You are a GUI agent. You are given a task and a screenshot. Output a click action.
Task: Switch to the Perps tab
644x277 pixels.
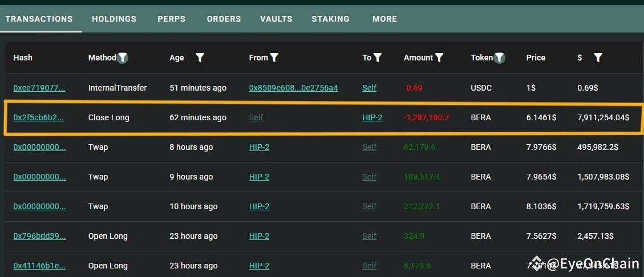171,19
